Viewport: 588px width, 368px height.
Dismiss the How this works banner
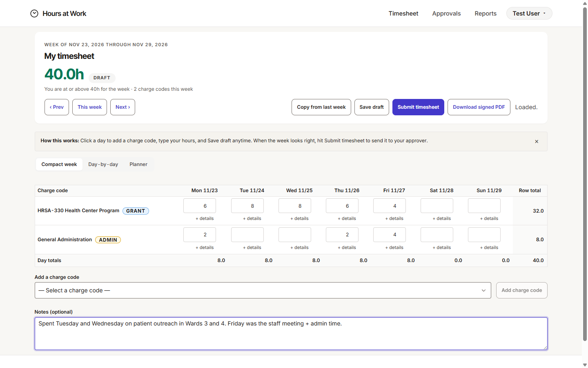point(537,141)
